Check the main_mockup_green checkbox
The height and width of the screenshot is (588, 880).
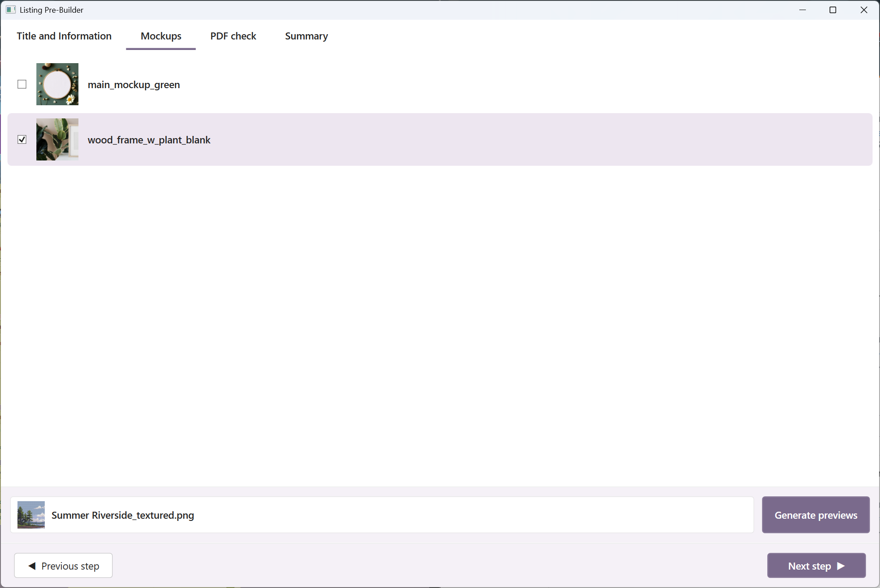point(22,84)
